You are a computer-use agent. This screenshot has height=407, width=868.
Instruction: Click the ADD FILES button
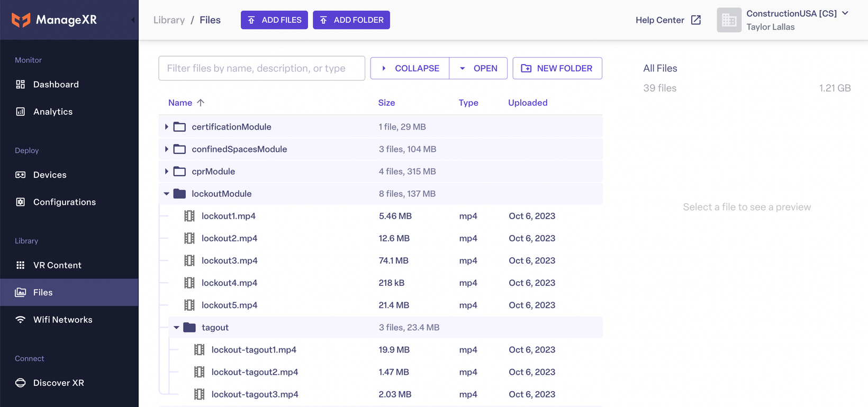click(274, 20)
